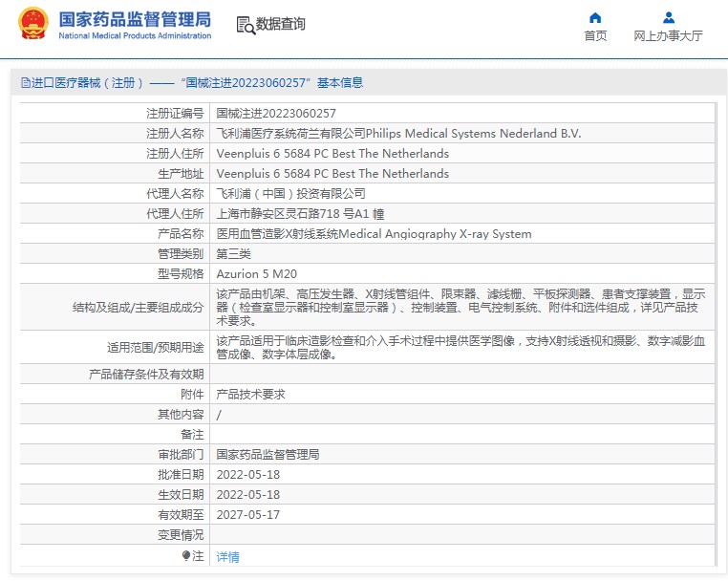
Task: Select 国家药品监督管理局 in 审批部门 row
Action: (x=268, y=455)
